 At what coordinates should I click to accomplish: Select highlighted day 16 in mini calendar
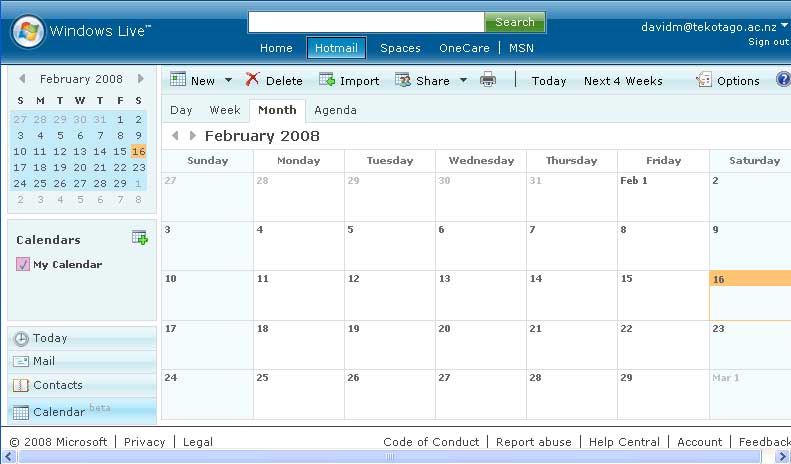[138, 151]
